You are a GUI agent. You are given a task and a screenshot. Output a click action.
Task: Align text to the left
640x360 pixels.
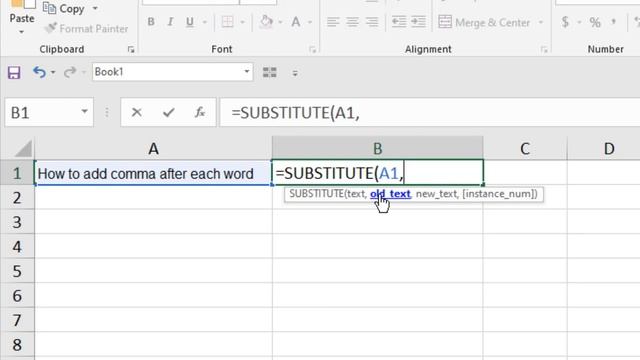click(x=333, y=22)
